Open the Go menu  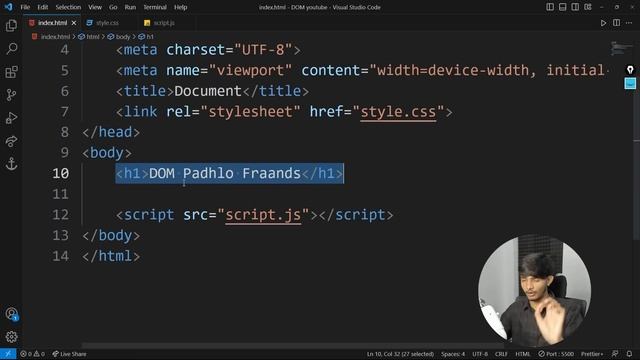[x=113, y=7]
